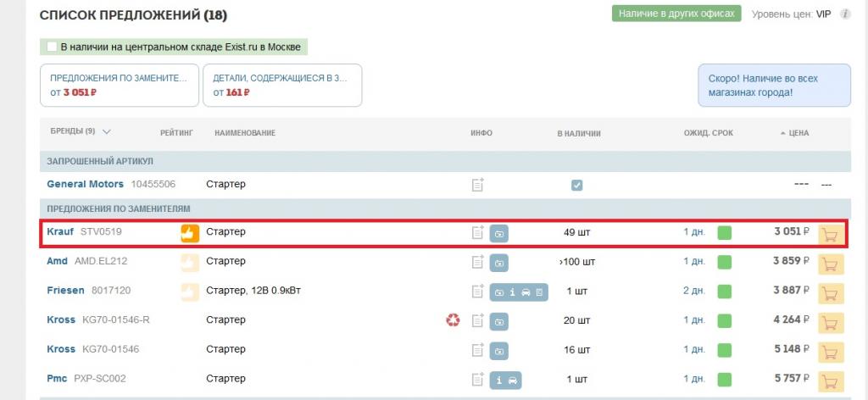Click 2 дн. delivery term for Friesen
Image resolution: width=868 pixels, height=400 pixels.
[x=695, y=291]
